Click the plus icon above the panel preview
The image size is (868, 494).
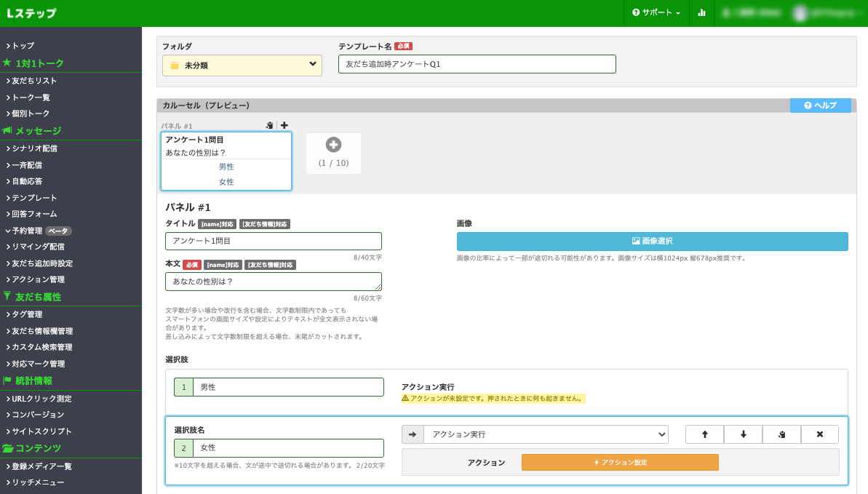point(284,125)
